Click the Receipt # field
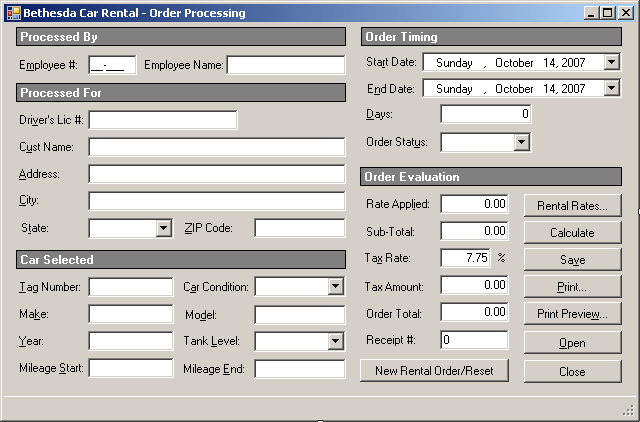640x422 pixels. pyautogui.click(x=474, y=340)
